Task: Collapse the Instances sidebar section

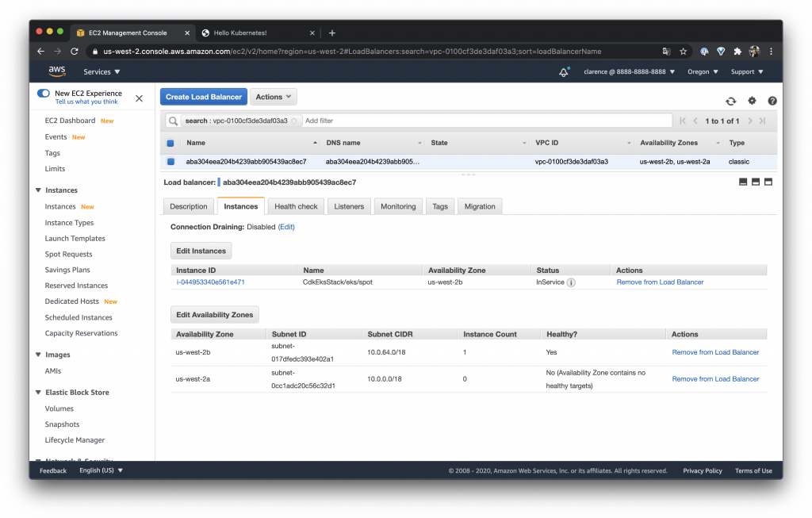Action: pos(38,190)
